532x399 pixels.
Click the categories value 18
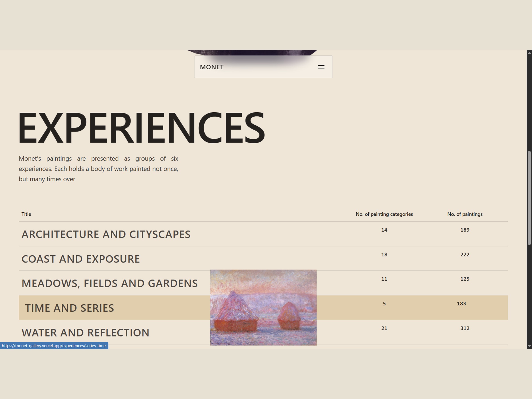pyautogui.click(x=384, y=254)
